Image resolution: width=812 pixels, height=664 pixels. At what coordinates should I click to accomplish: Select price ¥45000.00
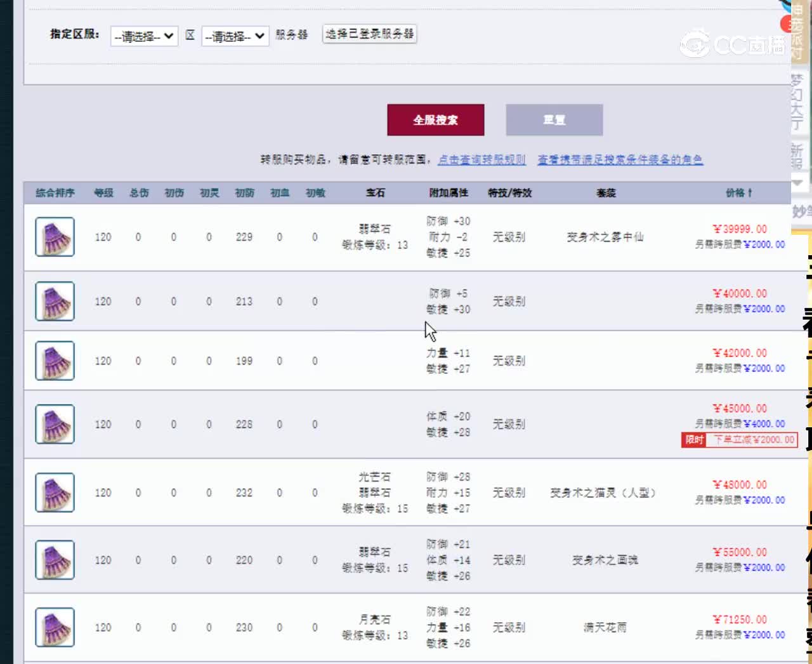[740, 409]
